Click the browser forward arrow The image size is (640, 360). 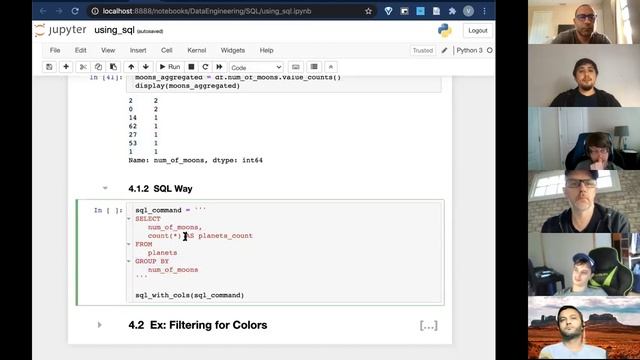[x=59, y=11]
